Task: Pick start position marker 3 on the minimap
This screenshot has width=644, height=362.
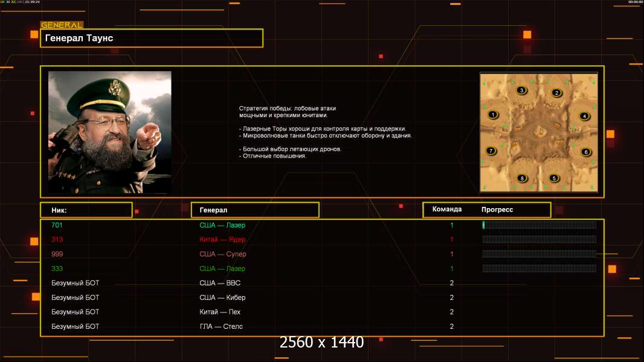Action: 521,91
